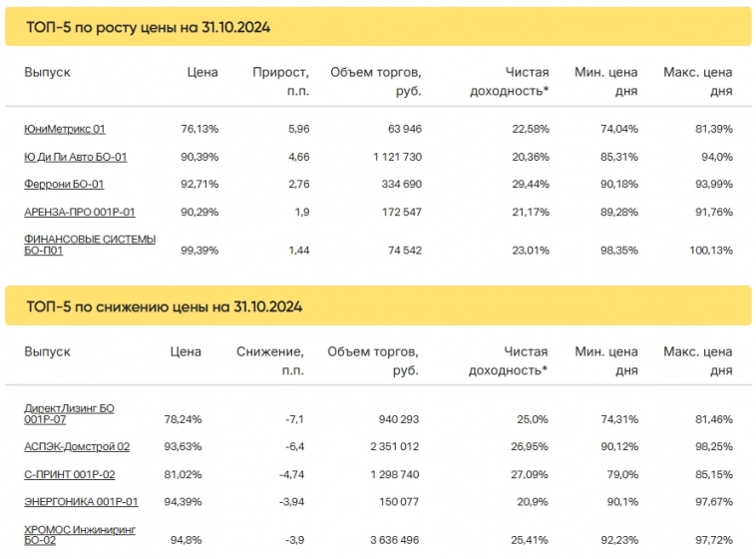Click the ДиректЛизинг БО 001Р-07 link
The width and height of the screenshot is (756, 559).
click(x=69, y=414)
